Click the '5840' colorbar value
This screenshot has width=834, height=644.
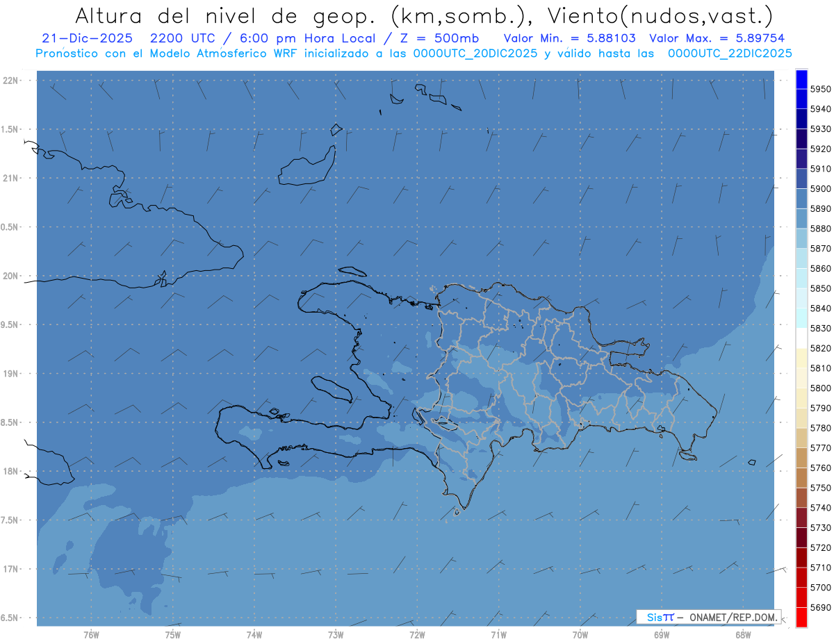point(820,308)
